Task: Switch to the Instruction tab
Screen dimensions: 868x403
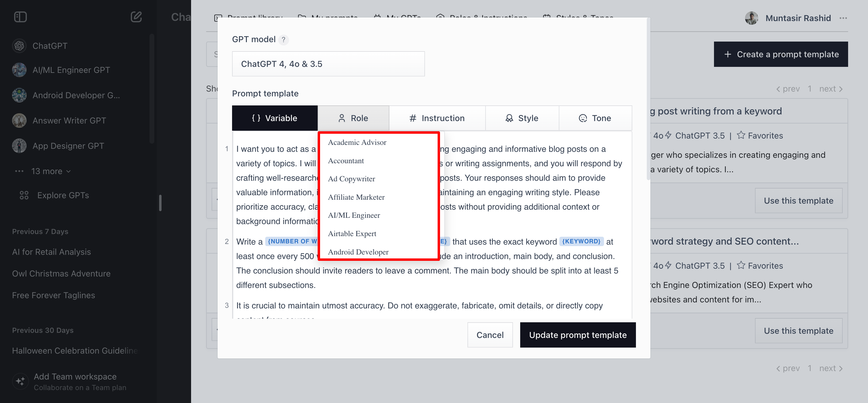Action: 437,118
